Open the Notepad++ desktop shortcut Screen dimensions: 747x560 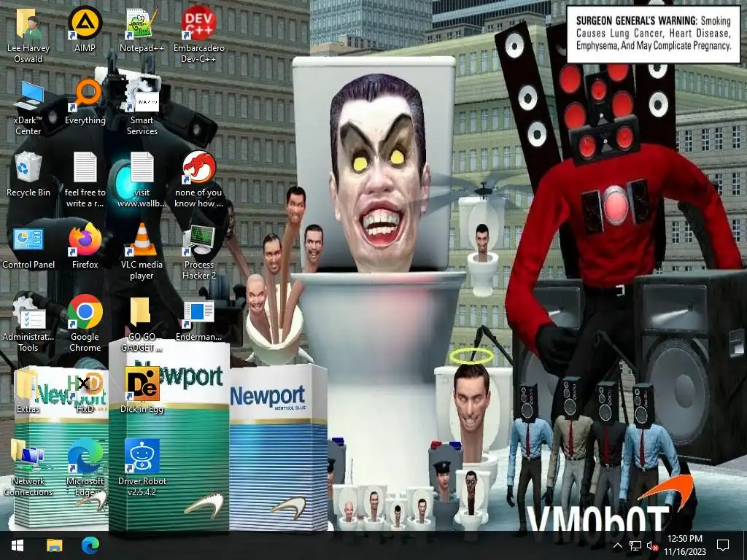pos(142,29)
